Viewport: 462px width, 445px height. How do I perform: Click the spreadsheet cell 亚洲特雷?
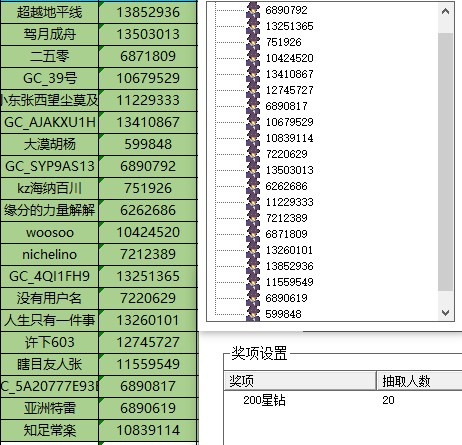(x=49, y=408)
